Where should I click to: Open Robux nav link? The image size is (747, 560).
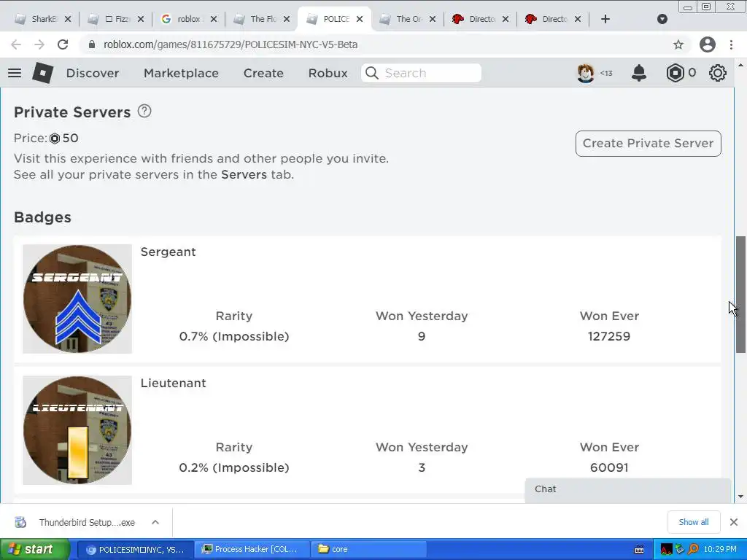pyautogui.click(x=328, y=73)
